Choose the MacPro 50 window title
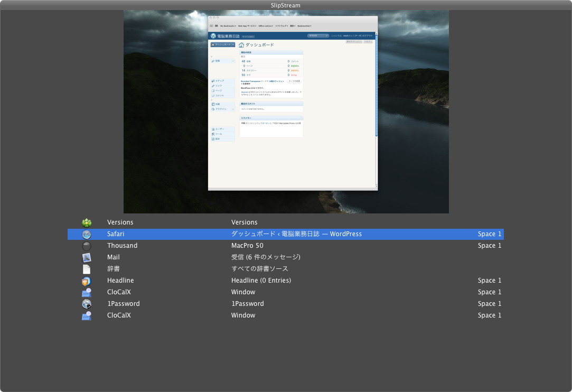This screenshot has width=572, height=392. 247,246
